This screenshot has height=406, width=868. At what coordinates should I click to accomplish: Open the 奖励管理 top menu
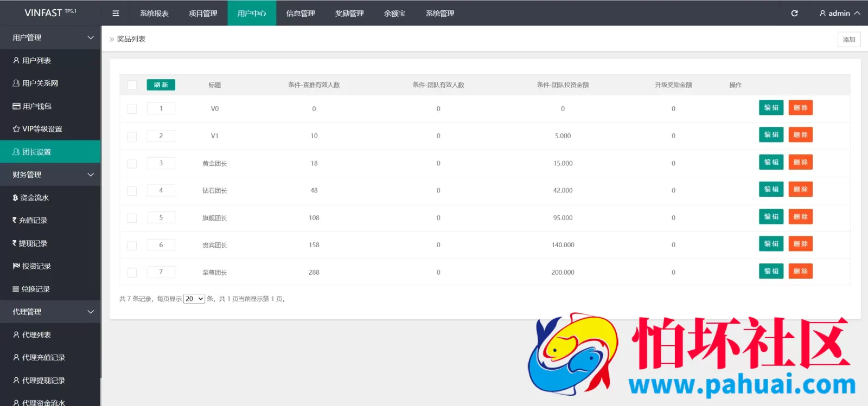coord(349,13)
